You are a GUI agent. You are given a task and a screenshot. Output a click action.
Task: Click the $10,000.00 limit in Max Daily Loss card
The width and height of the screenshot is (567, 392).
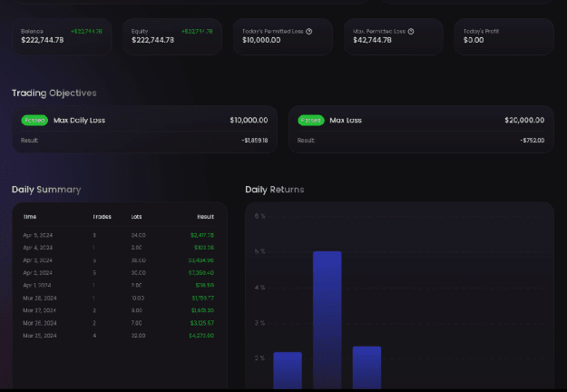[249, 120]
